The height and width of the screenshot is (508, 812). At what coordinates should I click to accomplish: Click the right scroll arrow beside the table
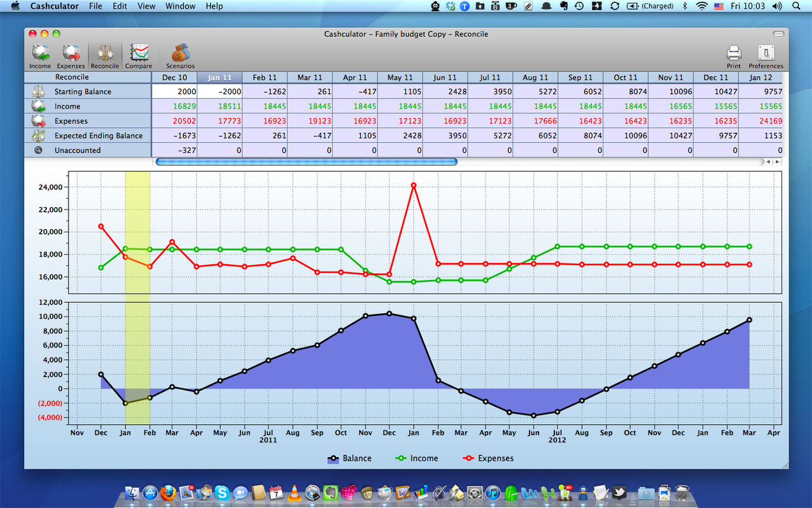tap(776, 162)
